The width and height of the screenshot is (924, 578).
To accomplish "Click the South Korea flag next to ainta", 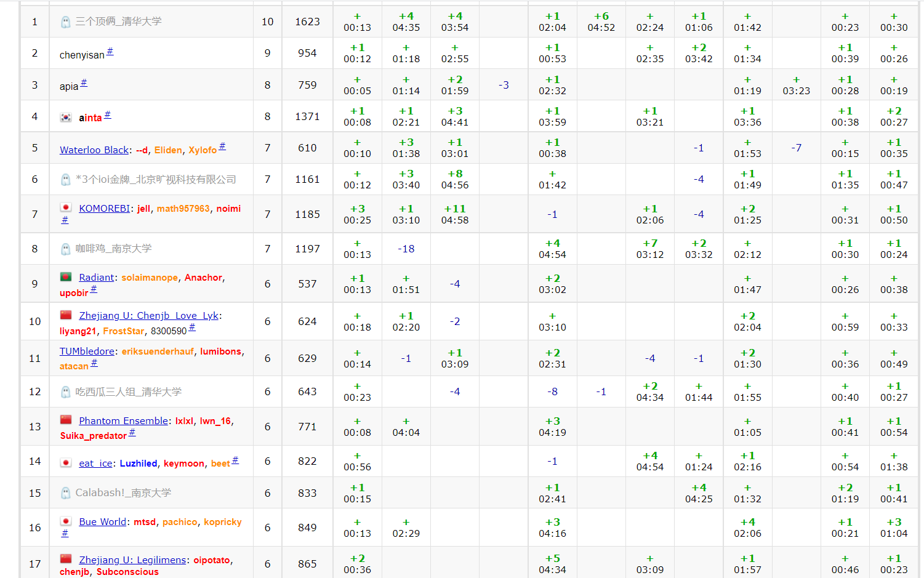I will tap(66, 118).
